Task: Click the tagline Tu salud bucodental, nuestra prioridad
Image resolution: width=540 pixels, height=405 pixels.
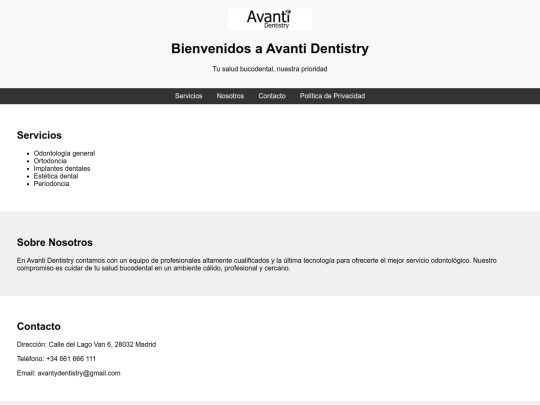Action: [x=270, y=69]
